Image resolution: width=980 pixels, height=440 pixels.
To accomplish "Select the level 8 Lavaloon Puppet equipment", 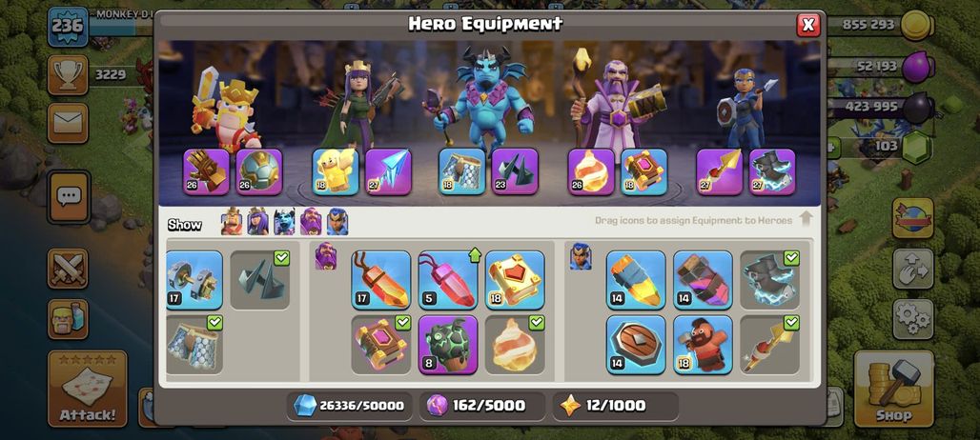I will pyautogui.click(x=447, y=345).
